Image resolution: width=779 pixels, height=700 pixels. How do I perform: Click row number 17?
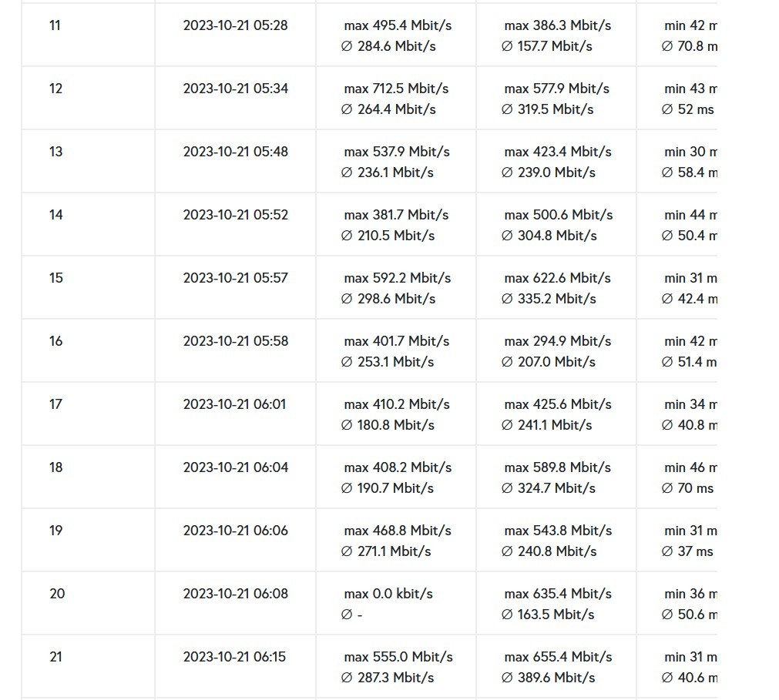click(55, 404)
